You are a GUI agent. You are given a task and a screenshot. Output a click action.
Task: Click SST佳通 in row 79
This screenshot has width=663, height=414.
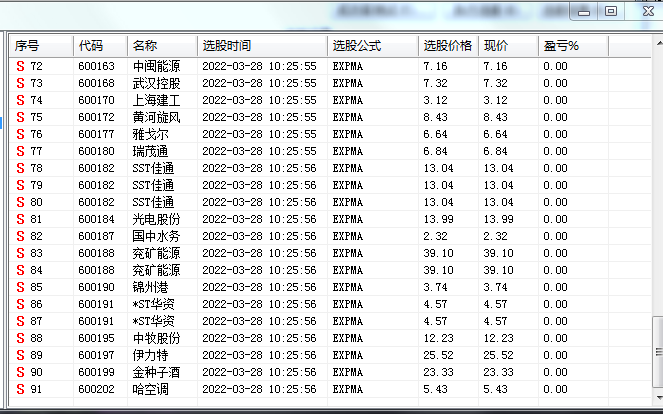(x=153, y=185)
